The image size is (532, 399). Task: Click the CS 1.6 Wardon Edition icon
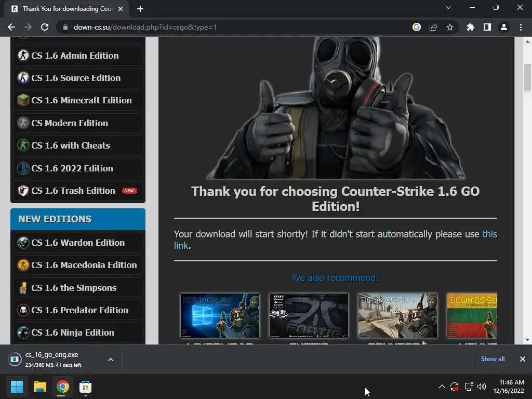(23, 242)
